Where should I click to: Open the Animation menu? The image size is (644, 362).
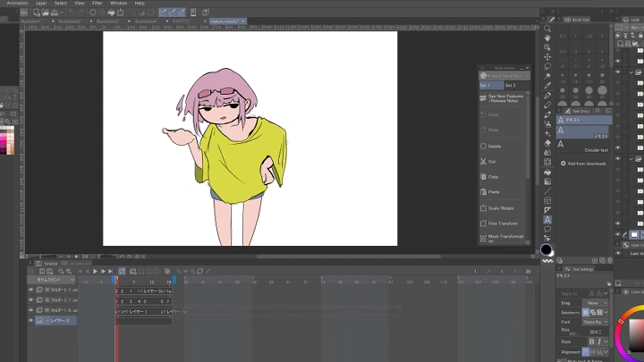coord(17,3)
